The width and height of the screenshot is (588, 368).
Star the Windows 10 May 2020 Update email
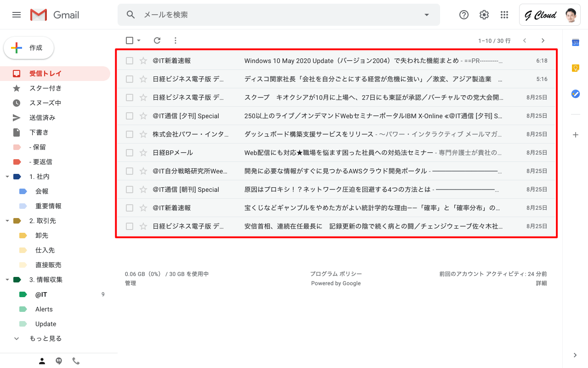pos(143,61)
